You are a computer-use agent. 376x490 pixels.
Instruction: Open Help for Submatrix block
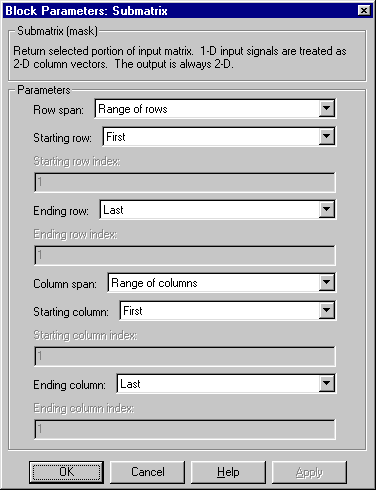click(x=228, y=472)
